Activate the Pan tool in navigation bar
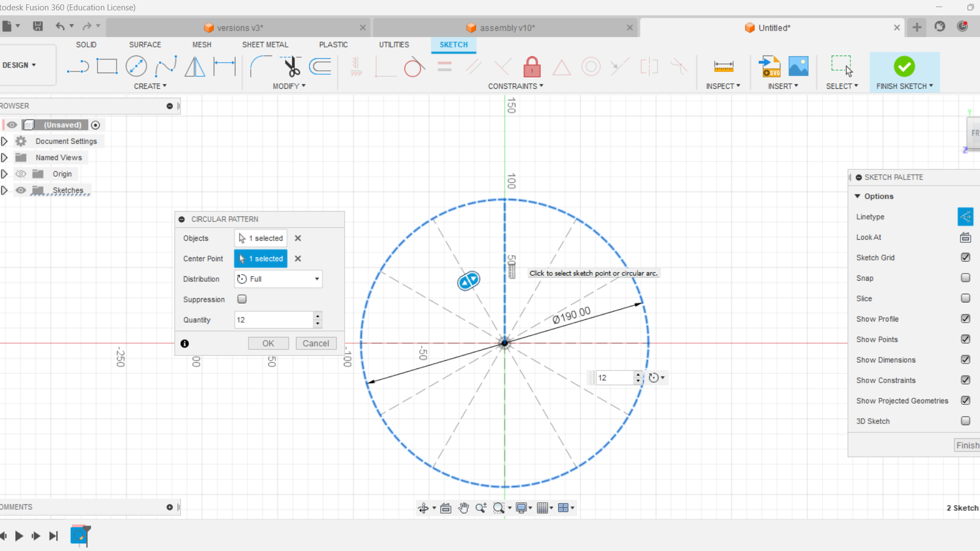 463,507
